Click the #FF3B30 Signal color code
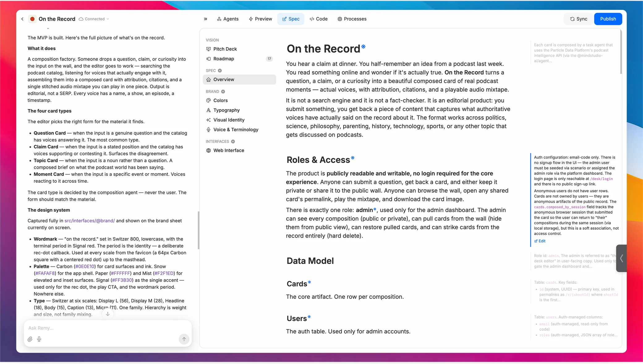This screenshot has width=643, height=364. pos(122,280)
